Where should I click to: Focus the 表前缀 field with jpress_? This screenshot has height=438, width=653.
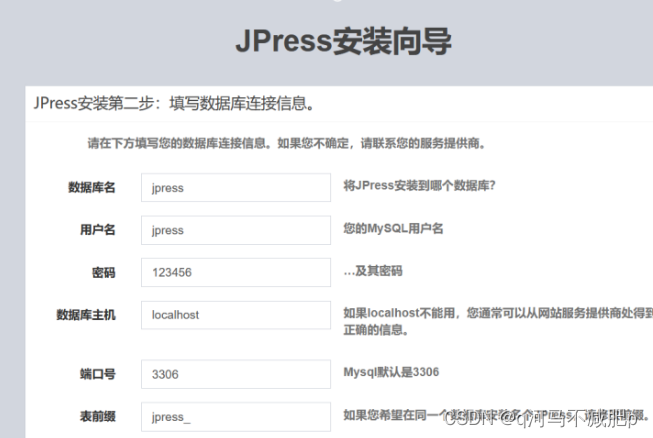tap(236, 416)
